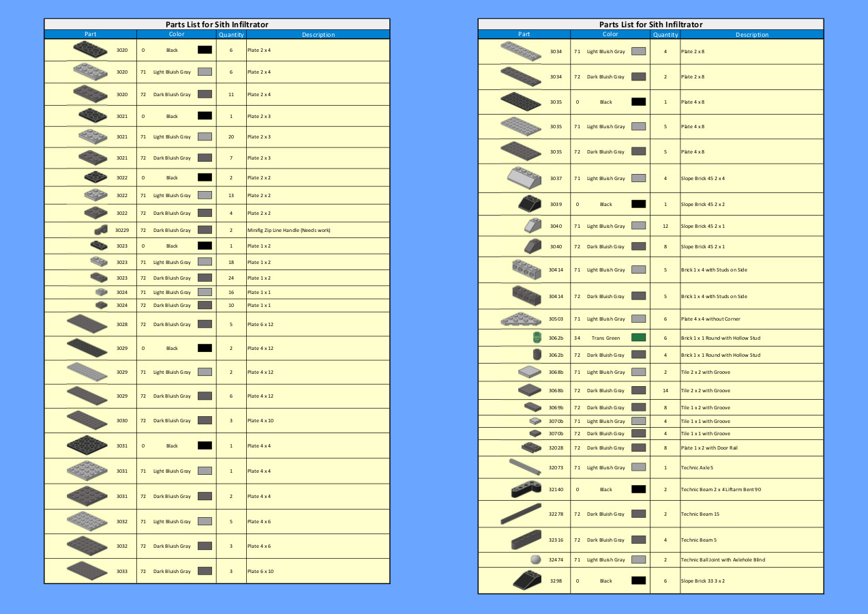
Task: Click the Slope Brick 45 2 x 4 image
Action: (x=525, y=178)
